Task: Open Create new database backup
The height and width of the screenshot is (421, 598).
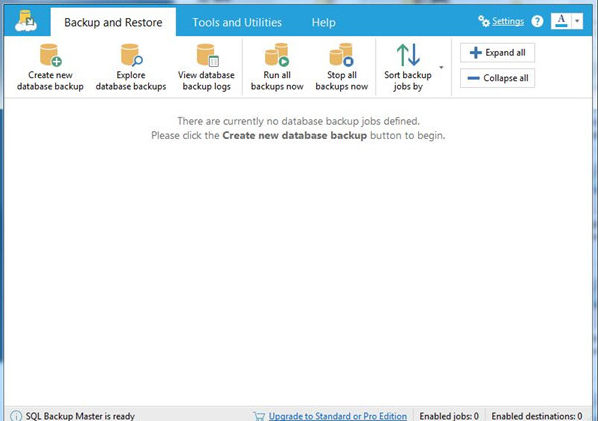Action: [x=50, y=67]
